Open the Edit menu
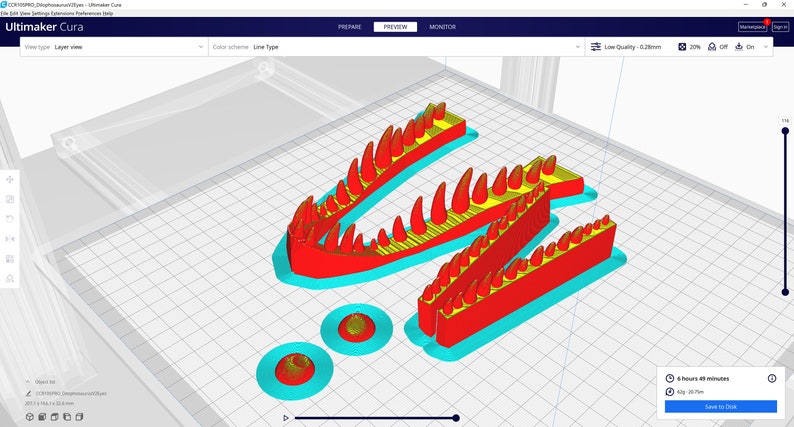The height and width of the screenshot is (427, 794). pyautogui.click(x=14, y=13)
